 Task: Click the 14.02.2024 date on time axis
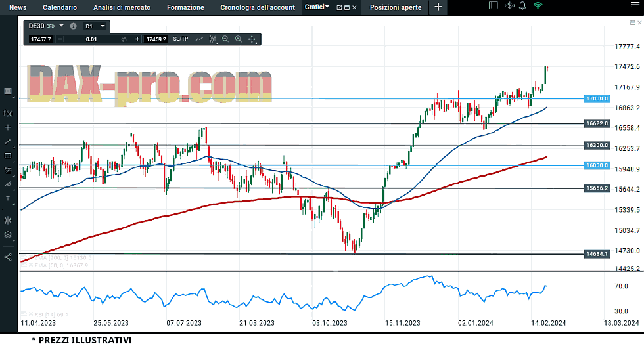tap(548, 323)
